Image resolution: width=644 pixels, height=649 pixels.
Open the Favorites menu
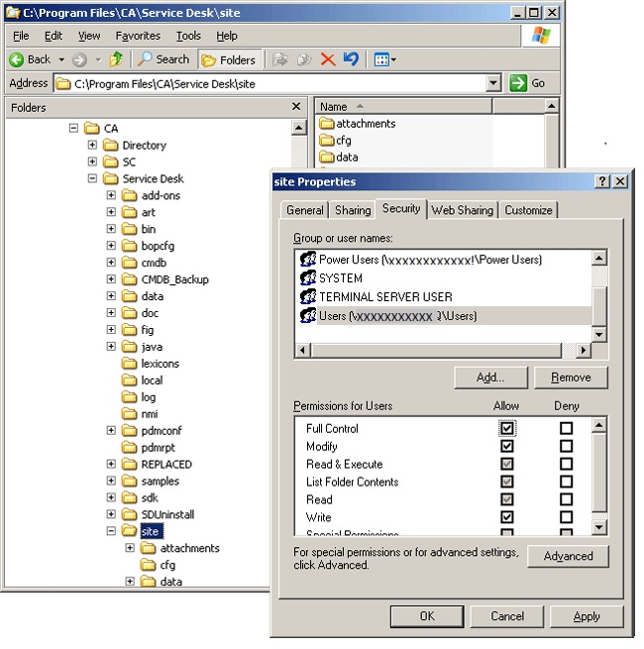138,36
